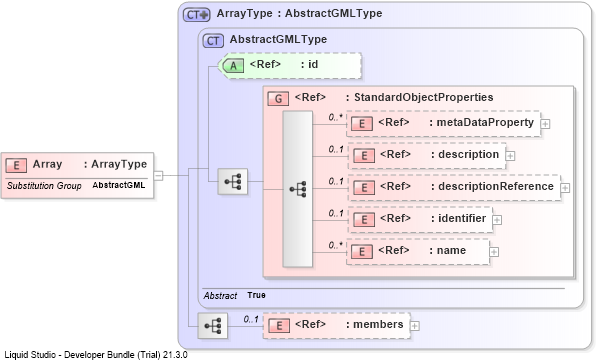Screen dimensions: 596x360
Task: Click the 0..1 cardinality of descriptionReference
Action: click(x=336, y=181)
